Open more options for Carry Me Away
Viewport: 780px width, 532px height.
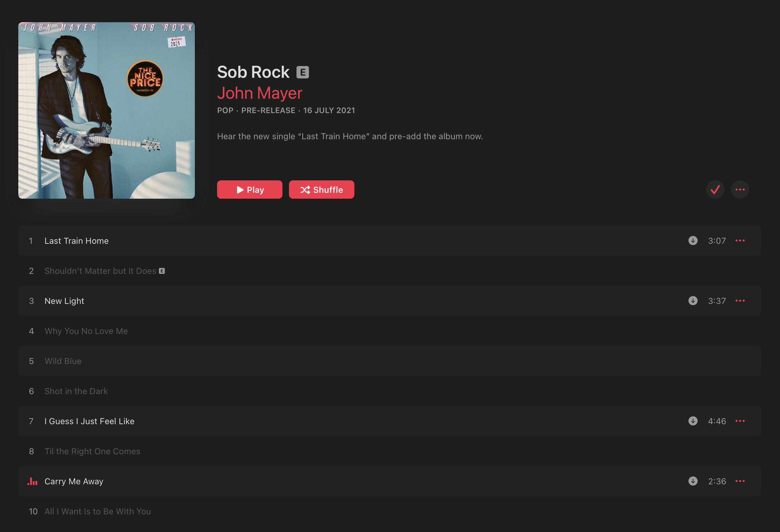(740, 481)
